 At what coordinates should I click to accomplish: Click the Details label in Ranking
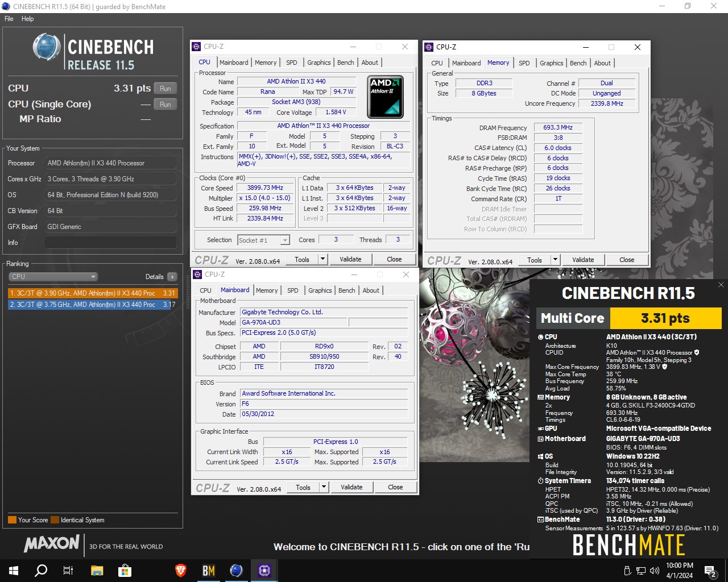click(x=154, y=277)
